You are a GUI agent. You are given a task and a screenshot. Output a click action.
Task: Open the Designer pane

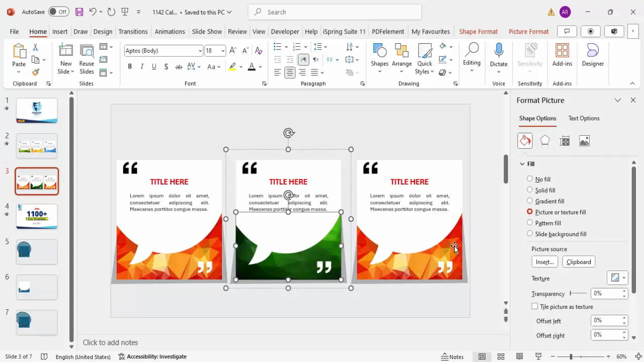coord(593,55)
